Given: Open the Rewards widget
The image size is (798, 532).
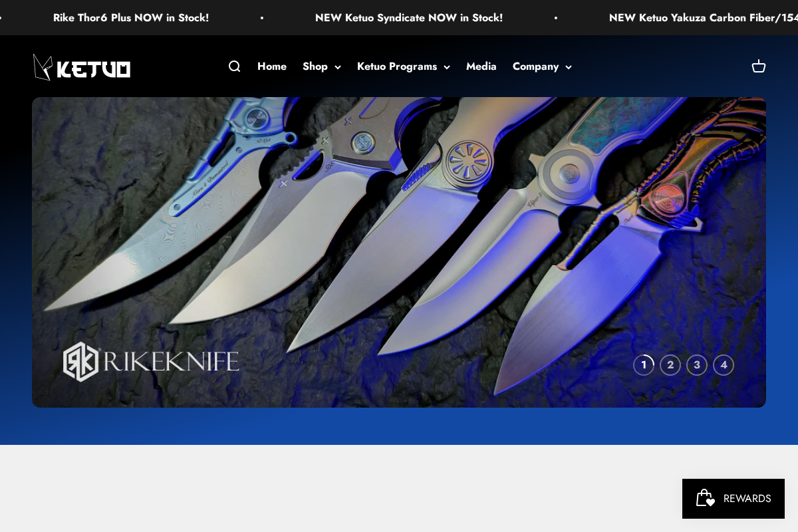Looking at the screenshot, I should click(733, 499).
